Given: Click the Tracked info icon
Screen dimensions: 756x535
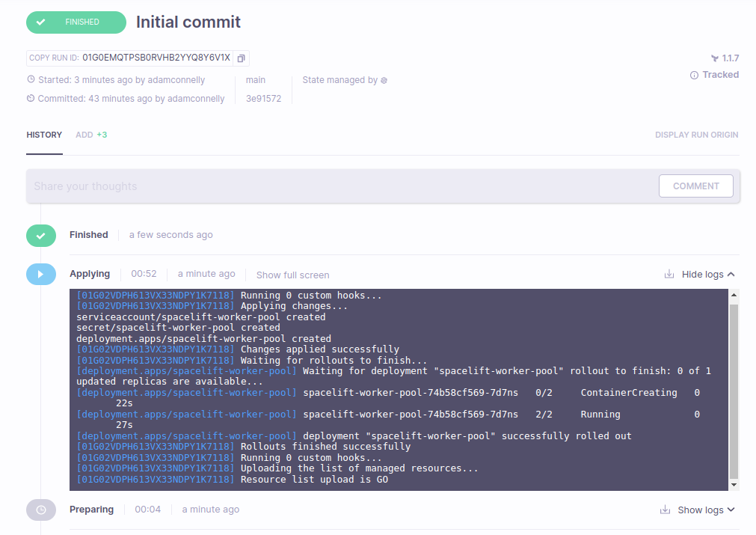Looking at the screenshot, I should coord(694,76).
